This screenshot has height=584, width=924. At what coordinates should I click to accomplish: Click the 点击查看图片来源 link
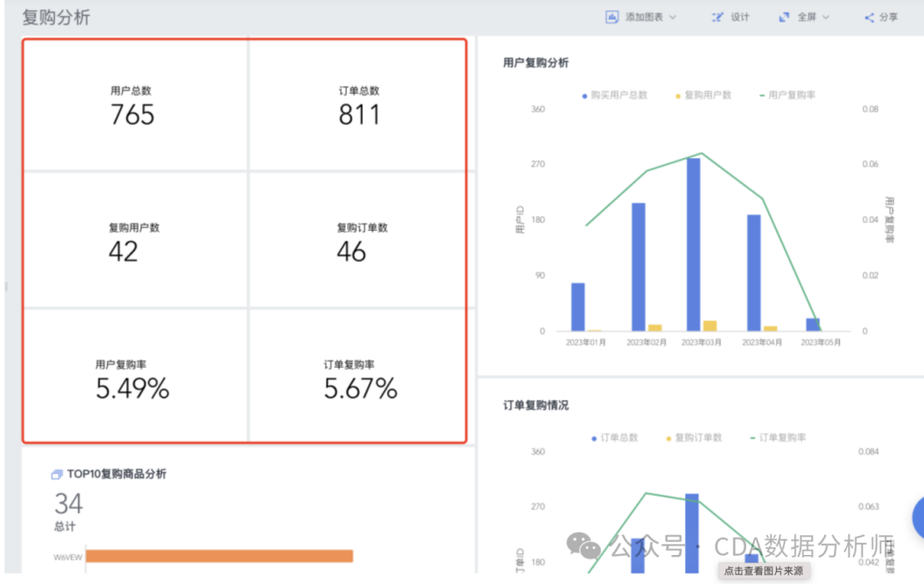click(x=763, y=570)
